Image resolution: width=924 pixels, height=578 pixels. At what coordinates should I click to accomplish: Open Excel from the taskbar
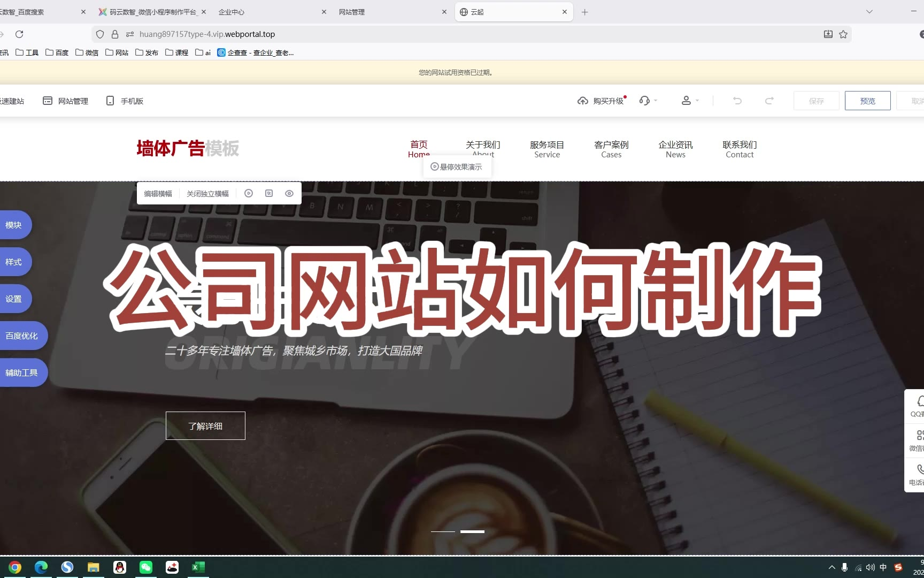(198, 567)
